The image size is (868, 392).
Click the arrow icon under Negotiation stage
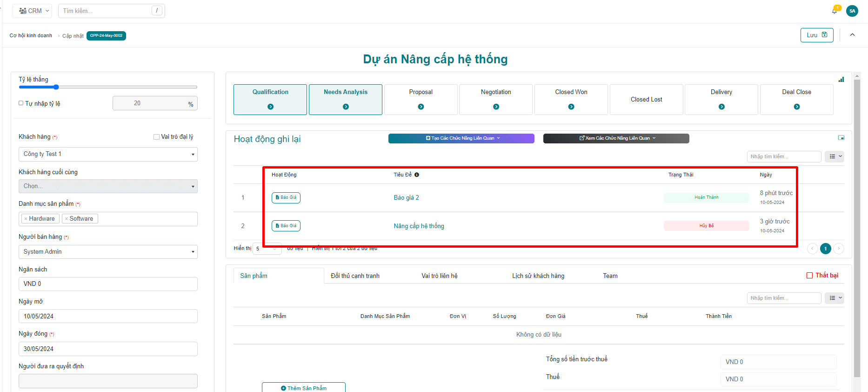tap(496, 107)
